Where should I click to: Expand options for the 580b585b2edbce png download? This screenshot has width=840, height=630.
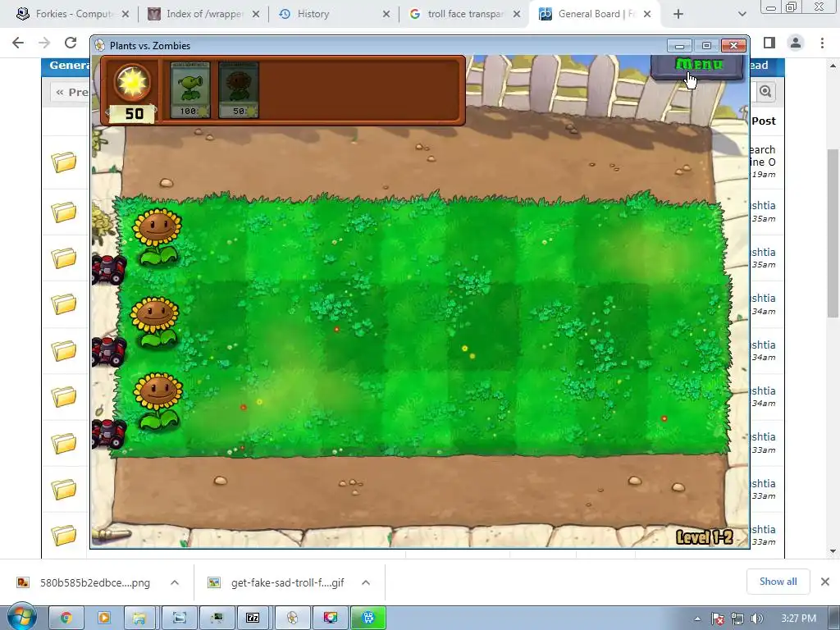(175, 582)
